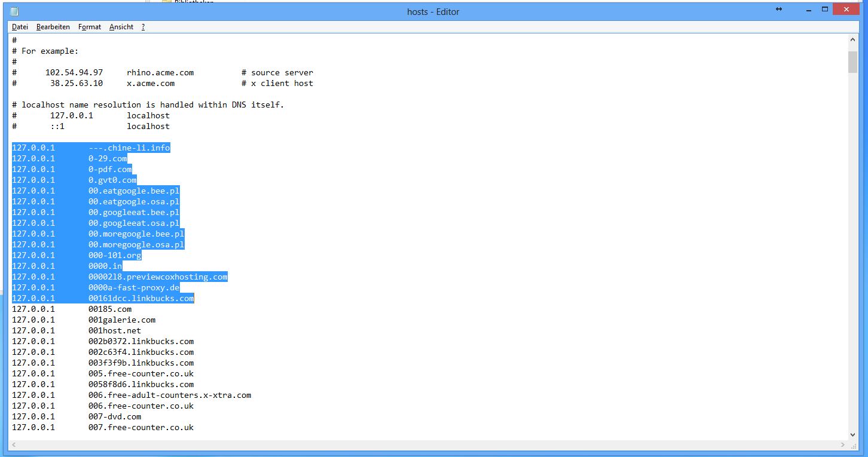The height and width of the screenshot is (457, 868).
Task: Minimize the hosts Editor window
Action: click(808, 10)
